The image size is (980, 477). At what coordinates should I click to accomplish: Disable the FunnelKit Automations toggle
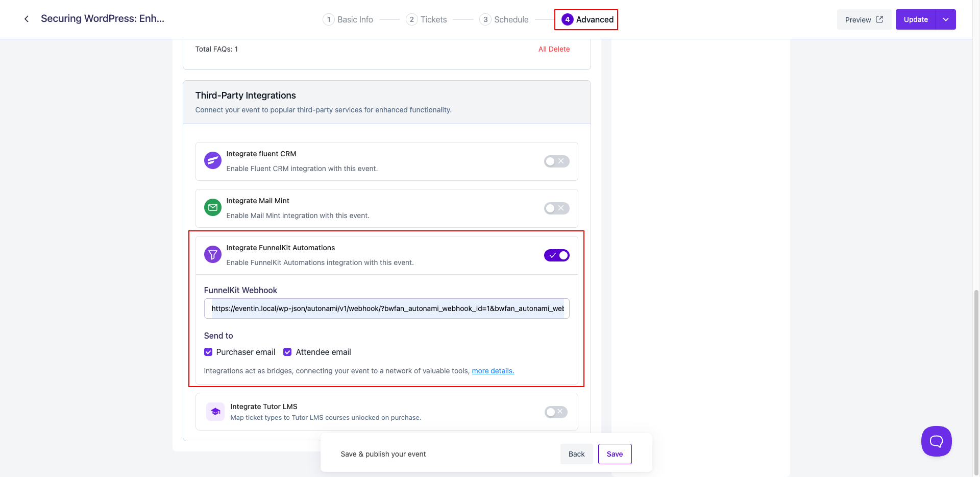(x=556, y=255)
